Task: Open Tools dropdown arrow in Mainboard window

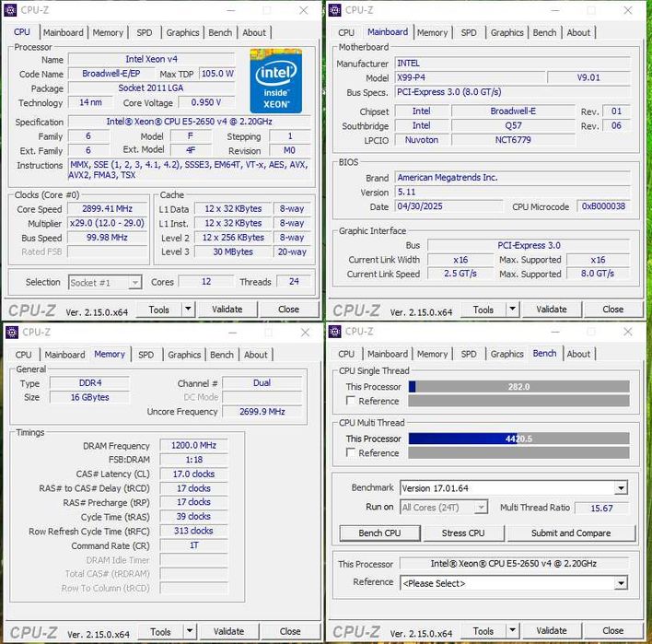Action: pyautogui.click(x=512, y=310)
